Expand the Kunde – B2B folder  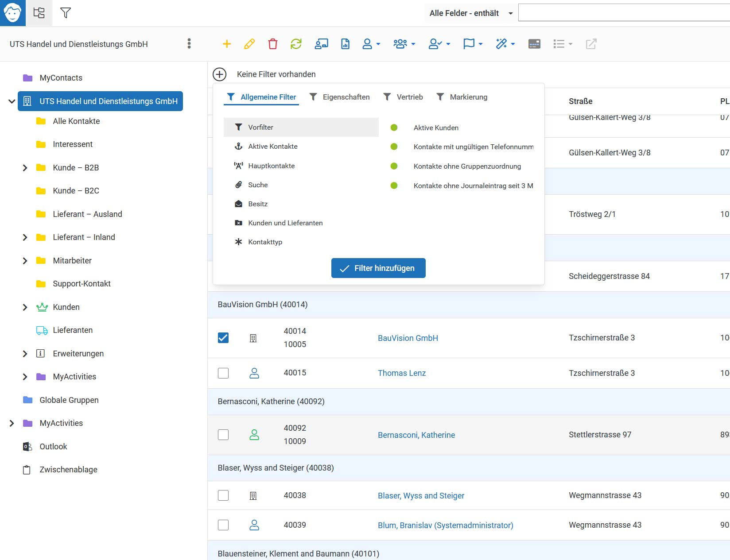pyautogui.click(x=25, y=168)
